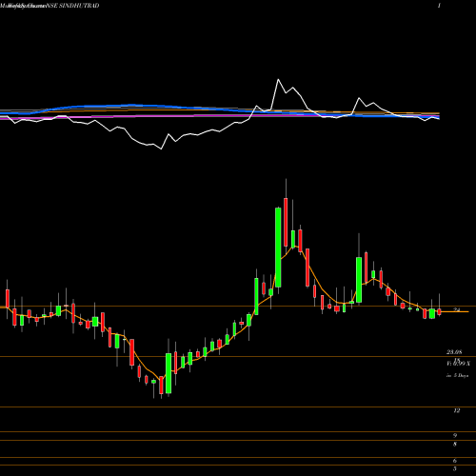Click the NSE SINDHUTRAD ticker title

point(73,6)
